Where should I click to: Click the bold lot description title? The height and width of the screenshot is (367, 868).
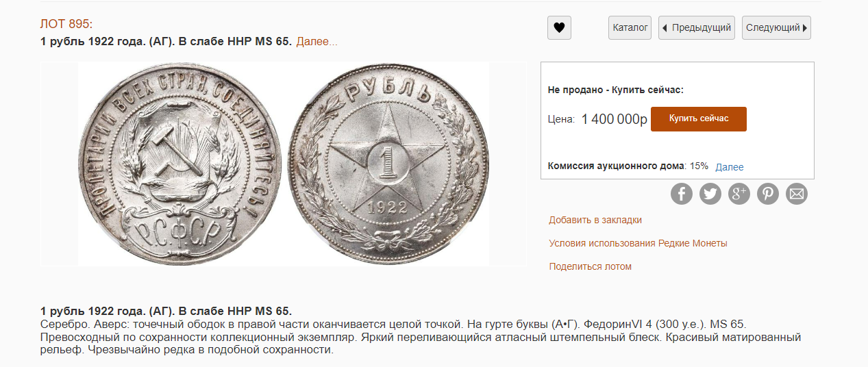tap(166, 311)
